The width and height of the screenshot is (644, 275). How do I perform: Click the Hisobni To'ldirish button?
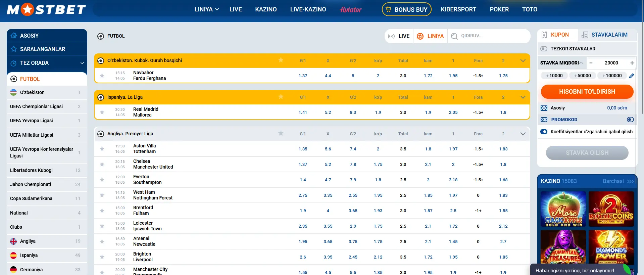[x=587, y=91]
